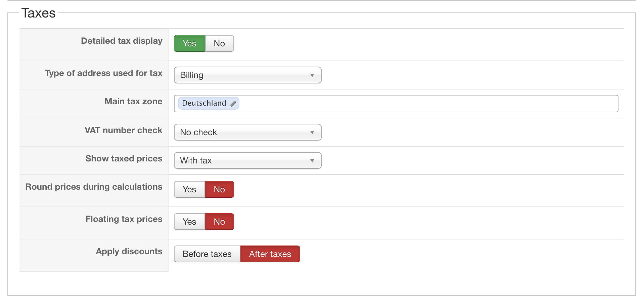
Task: Set Detailed tax display to No
Action: click(219, 43)
